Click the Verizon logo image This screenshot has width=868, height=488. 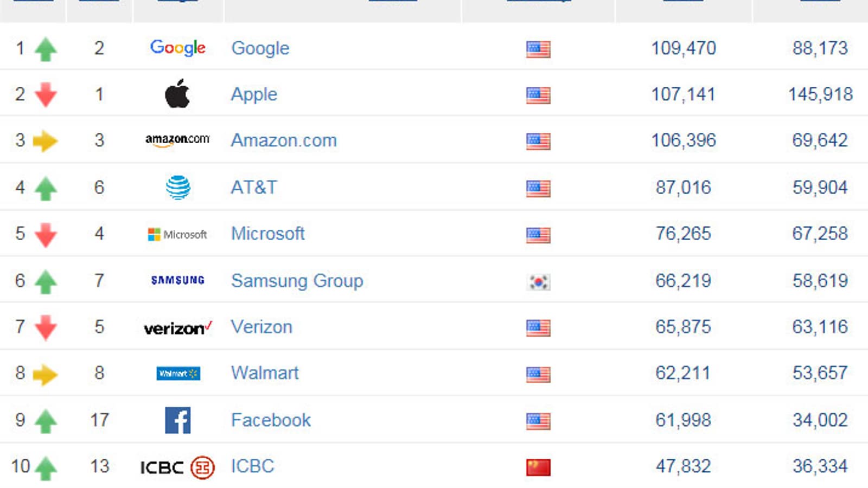tap(177, 328)
